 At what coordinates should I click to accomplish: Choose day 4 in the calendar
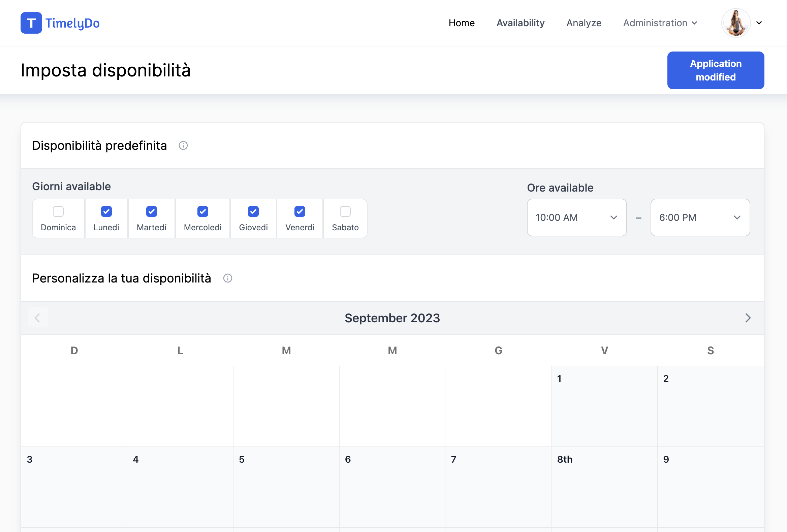180,487
